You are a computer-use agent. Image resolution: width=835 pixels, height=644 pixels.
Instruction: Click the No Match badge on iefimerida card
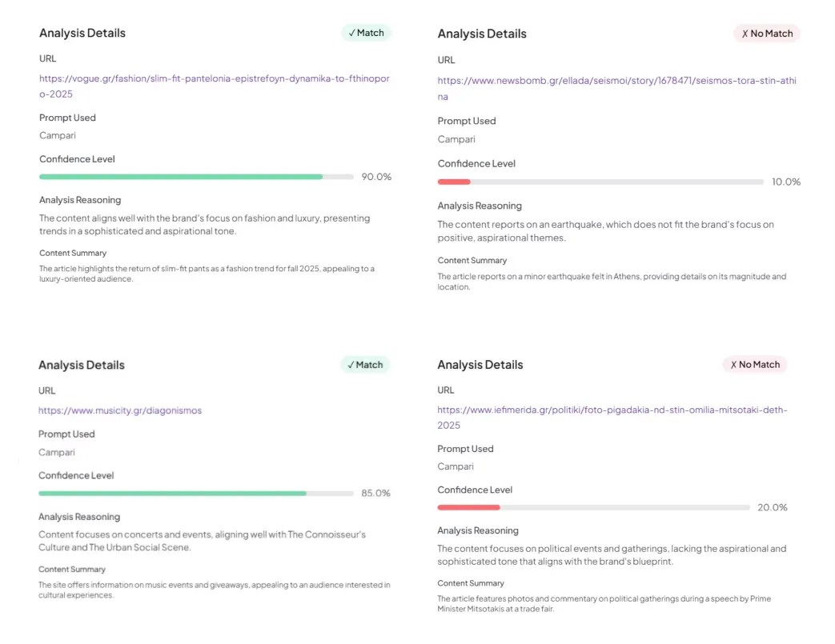coord(755,365)
